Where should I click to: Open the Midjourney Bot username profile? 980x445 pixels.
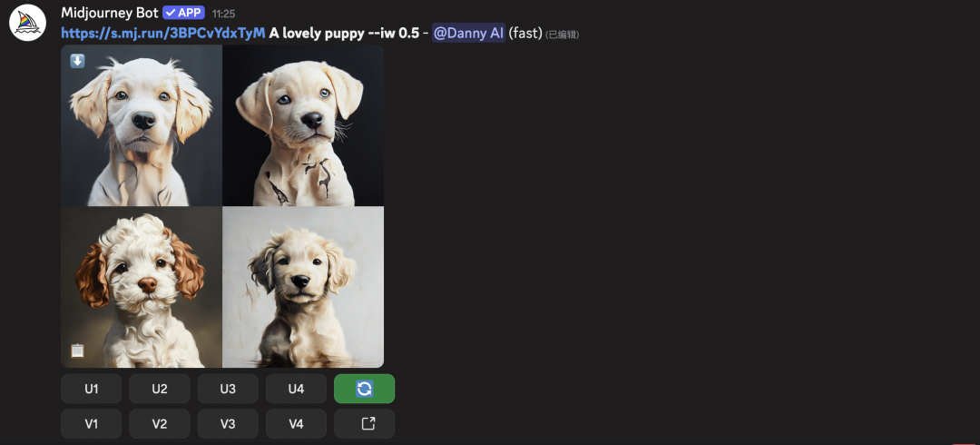(110, 13)
